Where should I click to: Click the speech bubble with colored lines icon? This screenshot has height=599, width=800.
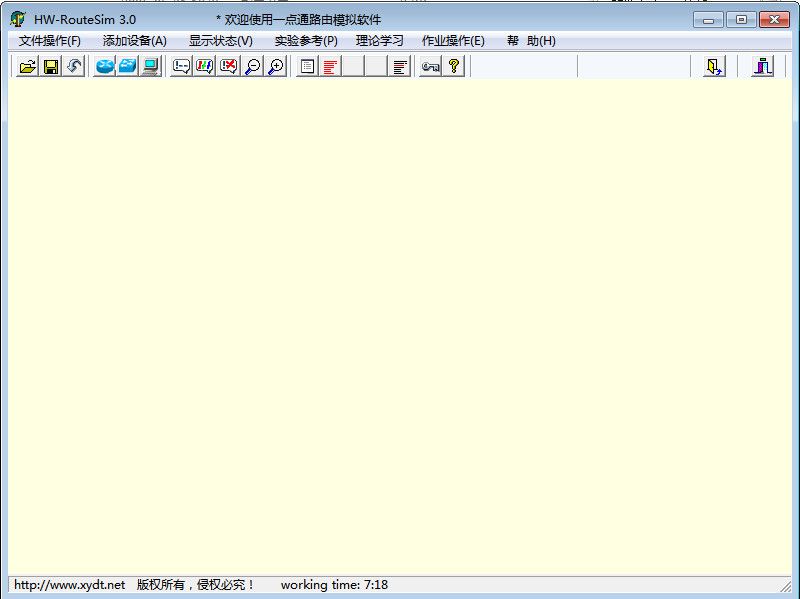[x=205, y=66]
